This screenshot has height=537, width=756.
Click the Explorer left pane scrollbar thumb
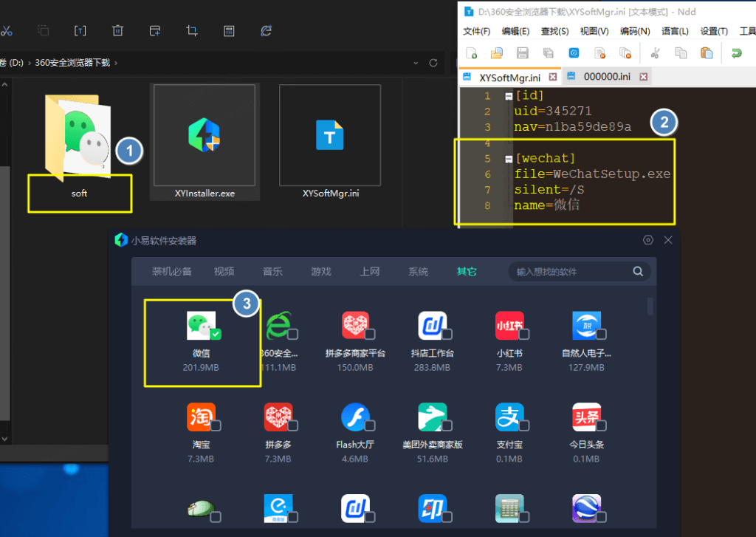pyautogui.click(x=4, y=293)
